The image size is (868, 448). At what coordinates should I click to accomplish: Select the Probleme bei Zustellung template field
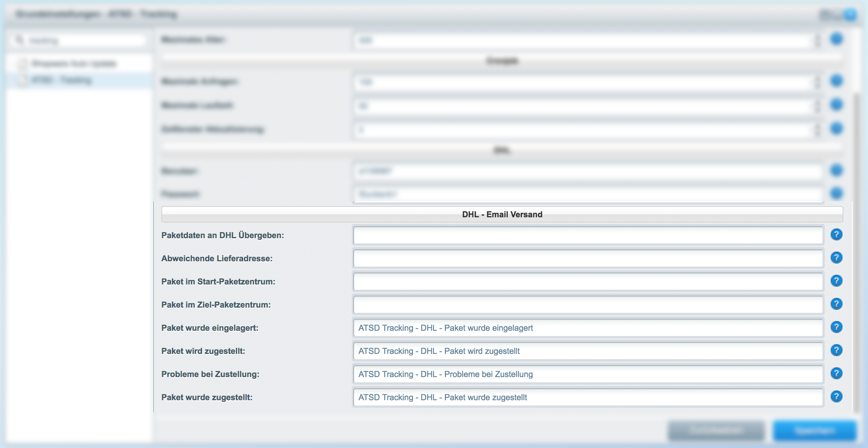[588, 374]
